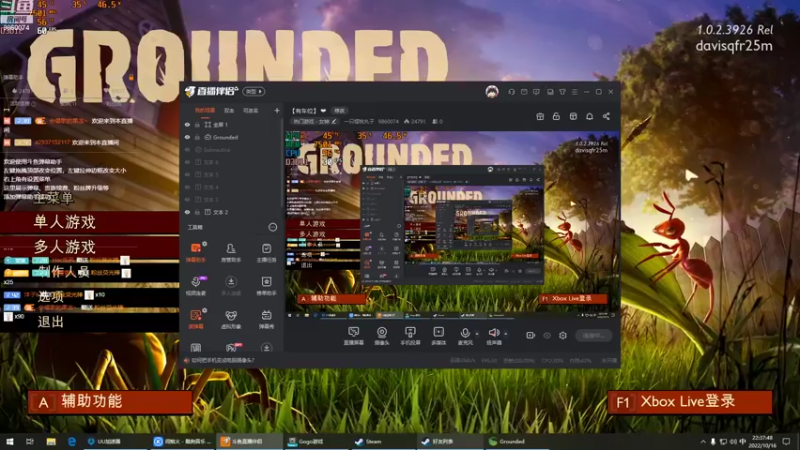
Task: Open the 房管助手 room manager tool
Action: (231, 252)
